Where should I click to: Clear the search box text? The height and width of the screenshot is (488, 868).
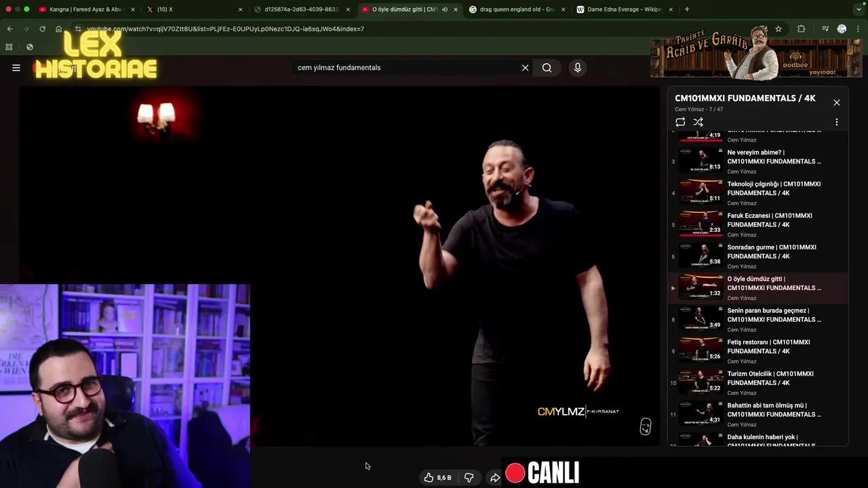(525, 68)
